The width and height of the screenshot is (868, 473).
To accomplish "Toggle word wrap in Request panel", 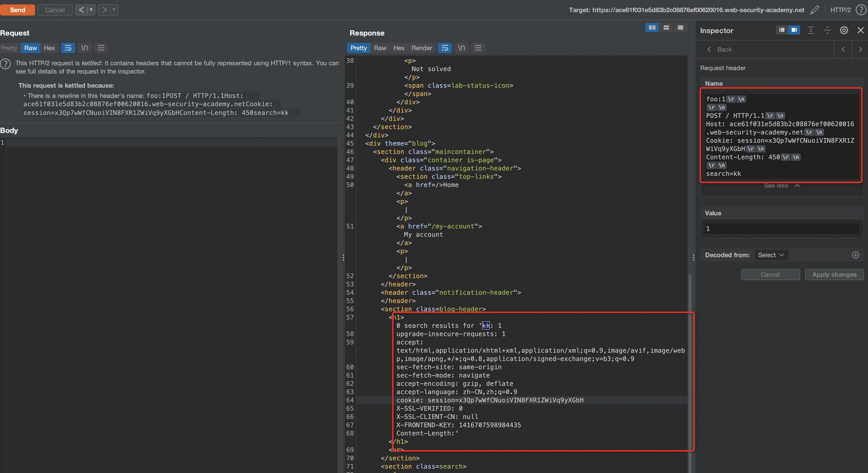I will (x=68, y=48).
